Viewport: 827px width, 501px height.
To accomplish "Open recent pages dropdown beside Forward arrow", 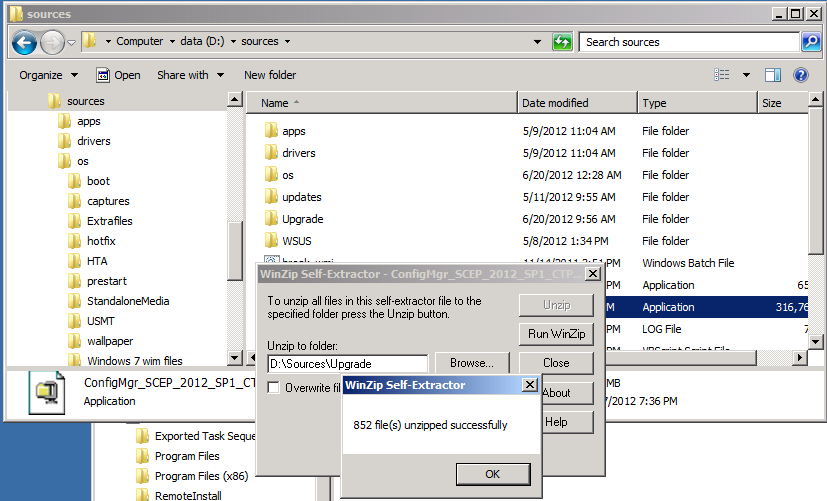I will click(x=71, y=43).
